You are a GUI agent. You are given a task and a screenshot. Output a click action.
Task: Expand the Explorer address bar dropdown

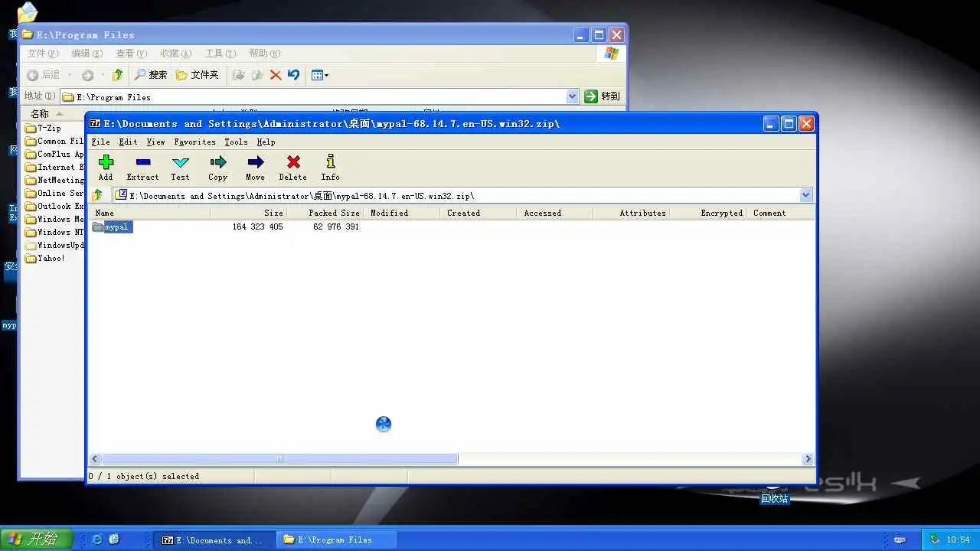(573, 96)
